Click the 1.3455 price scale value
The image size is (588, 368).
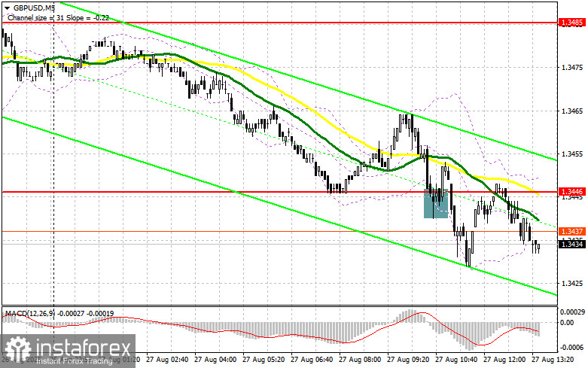(x=572, y=154)
